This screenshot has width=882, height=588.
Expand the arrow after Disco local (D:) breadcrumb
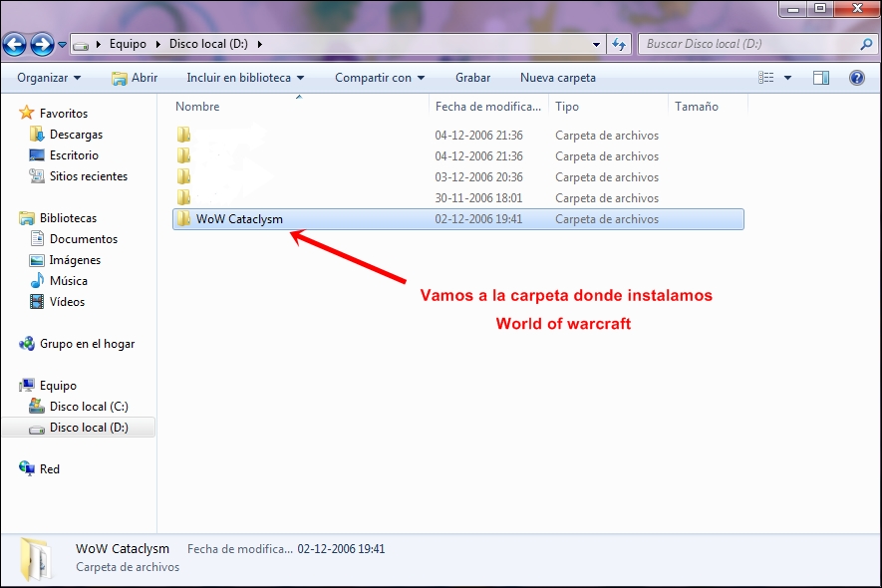click(x=260, y=44)
